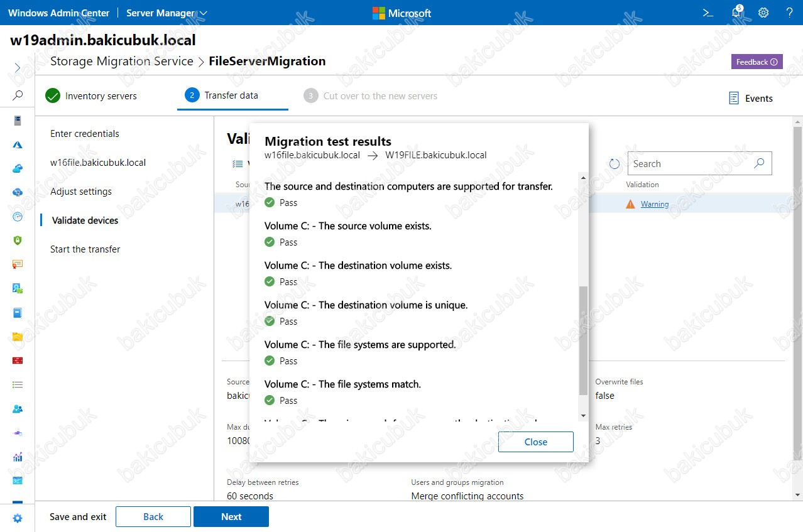Image resolution: width=803 pixels, height=532 pixels.
Task: Open the yellow folder Files tool icon
Action: (18, 337)
